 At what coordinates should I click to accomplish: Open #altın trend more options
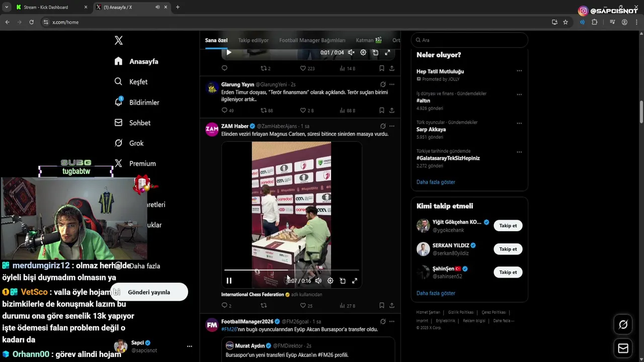[519, 94]
